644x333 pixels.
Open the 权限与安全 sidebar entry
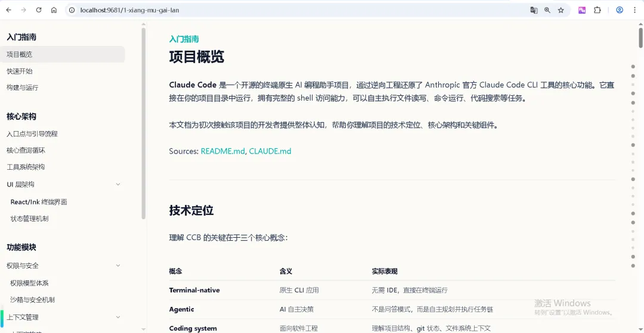point(23,266)
